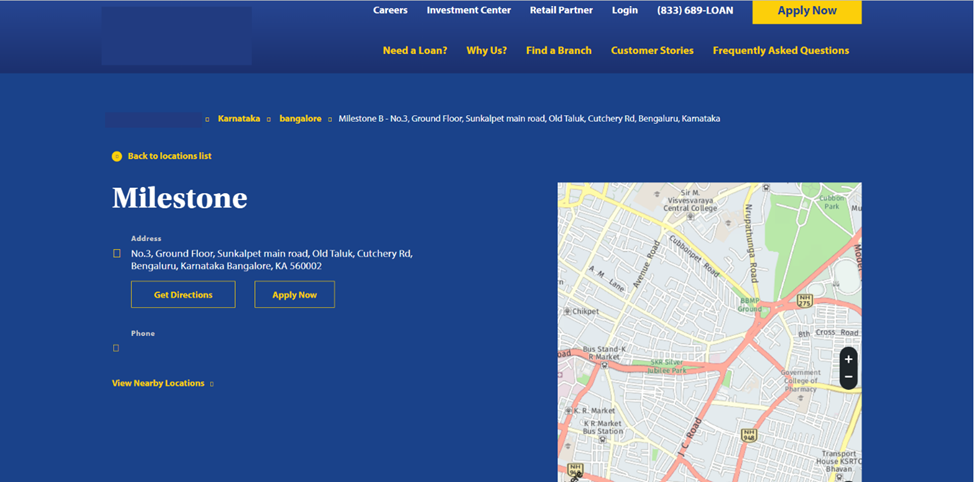Click the Login link

pyautogui.click(x=624, y=11)
